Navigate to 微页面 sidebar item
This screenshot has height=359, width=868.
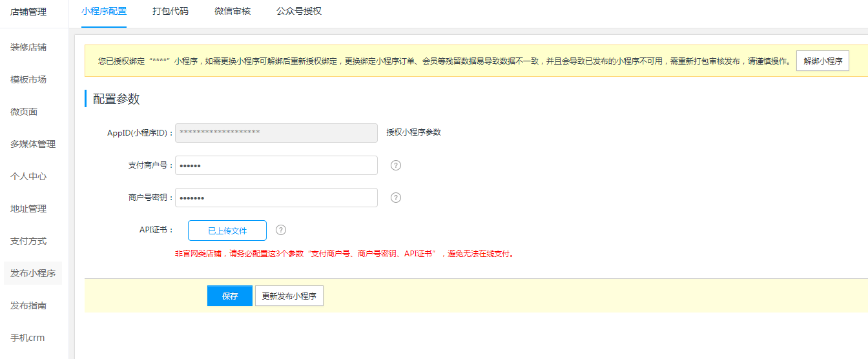(x=24, y=112)
